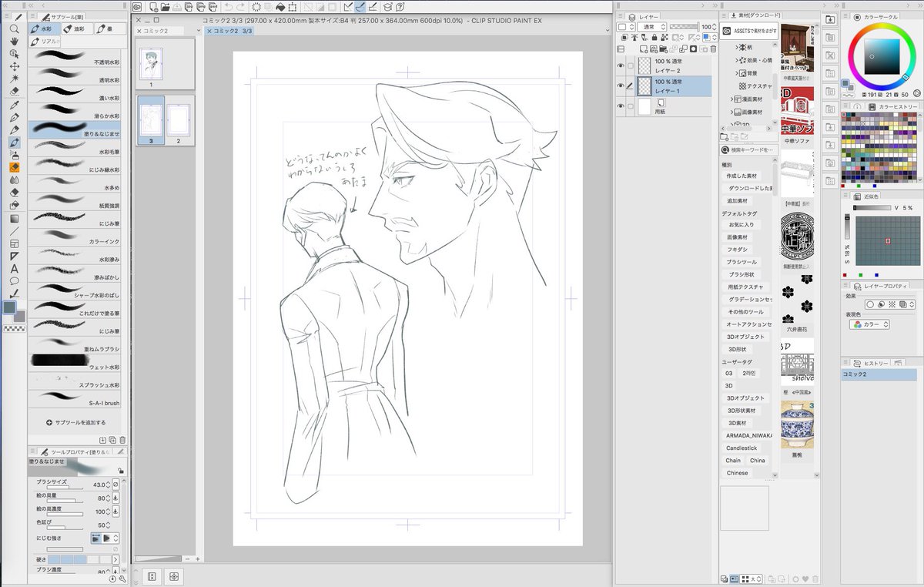Click the New document icon in top toolbar
This screenshot has width=924, height=587.
tap(153, 8)
